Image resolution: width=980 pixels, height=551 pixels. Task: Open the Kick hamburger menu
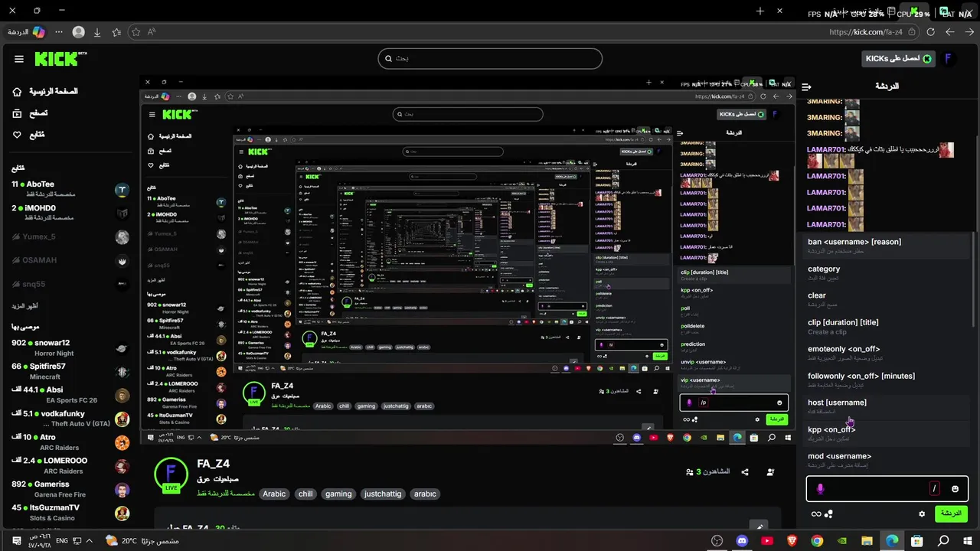pyautogui.click(x=19, y=59)
